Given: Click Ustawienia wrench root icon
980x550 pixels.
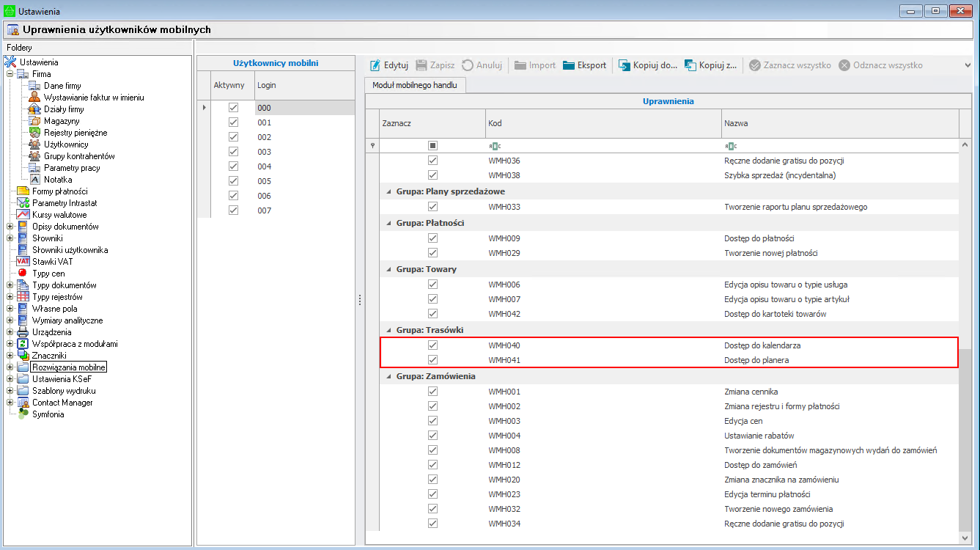Looking at the screenshot, I should [10, 62].
